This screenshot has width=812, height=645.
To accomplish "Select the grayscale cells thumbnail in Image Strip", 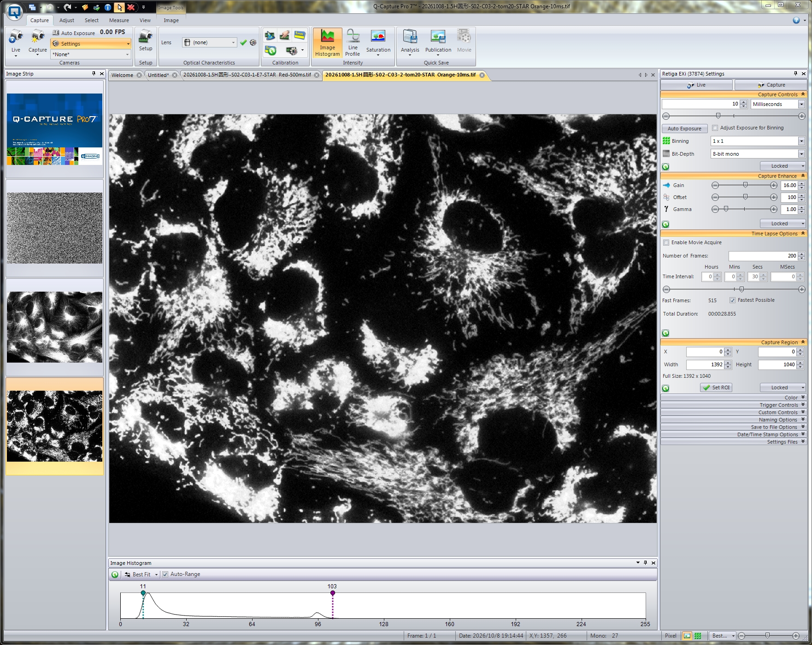I will (54, 327).
